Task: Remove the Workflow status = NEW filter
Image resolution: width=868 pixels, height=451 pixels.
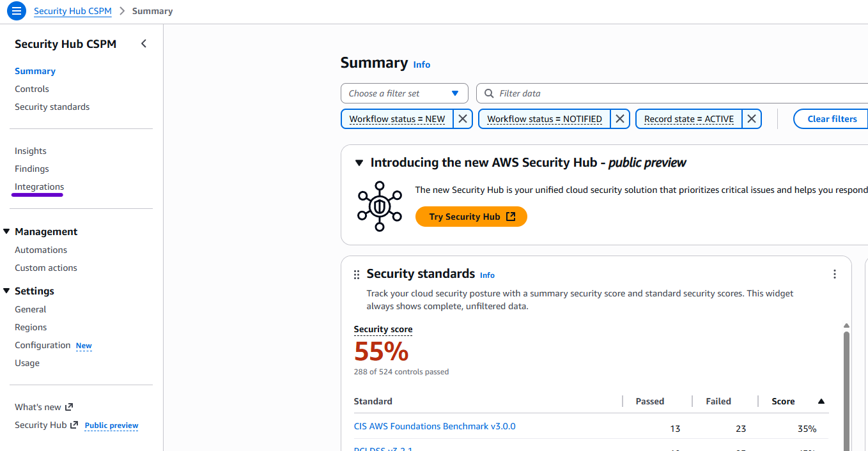Action: tap(462, 118)
